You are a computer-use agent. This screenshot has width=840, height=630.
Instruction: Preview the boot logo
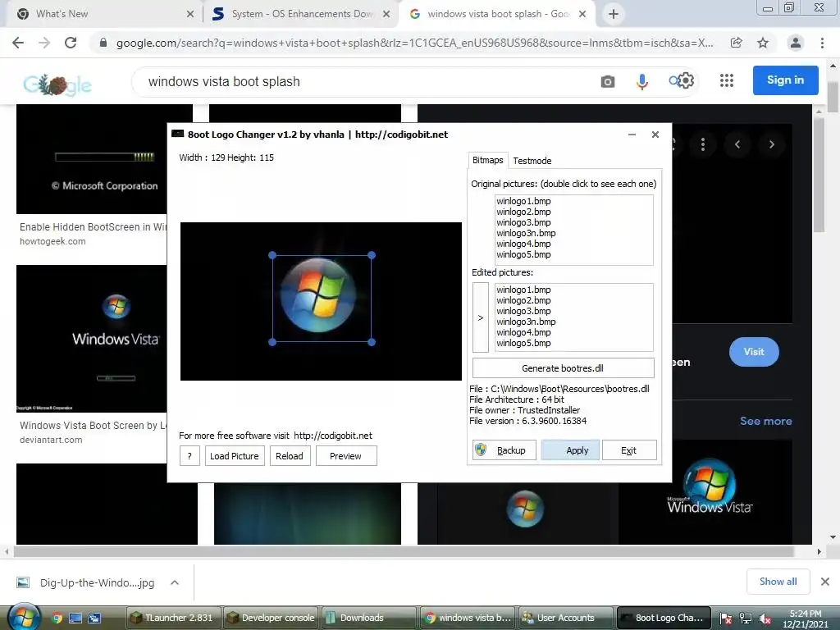(x=346, y=456)
